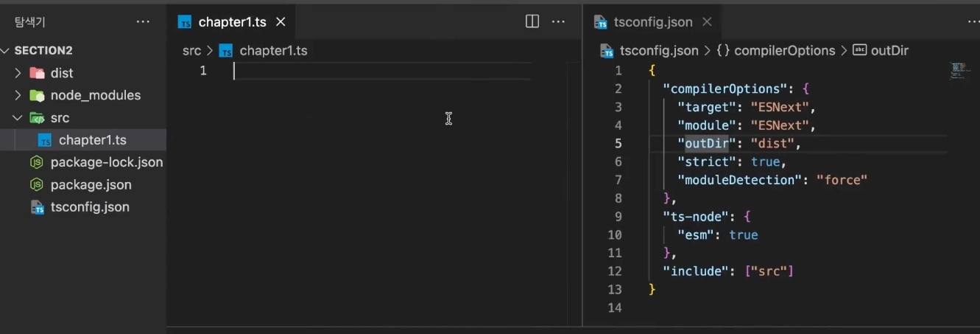Collapse the SECTION2 root folder
The height and width of the screenshot is (334, 980).
tap(7, 51)
